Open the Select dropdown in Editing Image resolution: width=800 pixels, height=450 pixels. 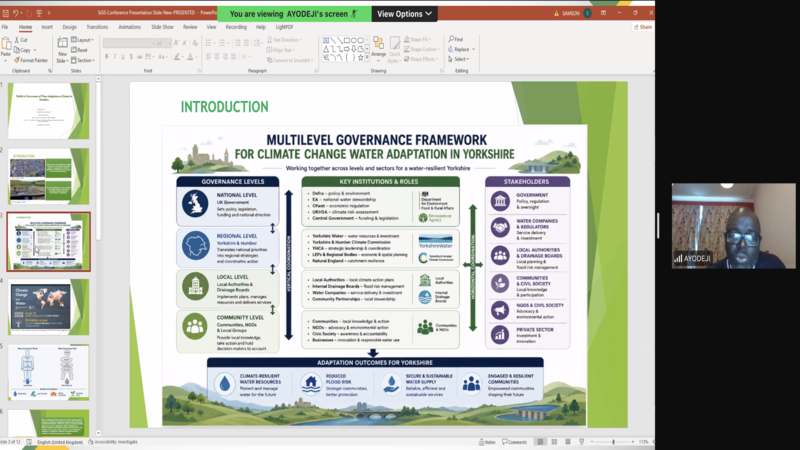pyautogui.click(x=459, y=59)
